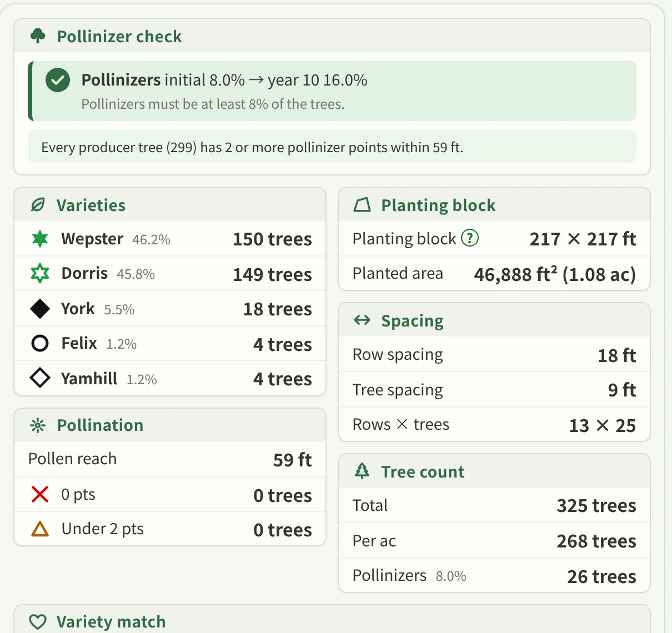Click the 0 pts label
This screenshot has height=633, width=672.
78,495
